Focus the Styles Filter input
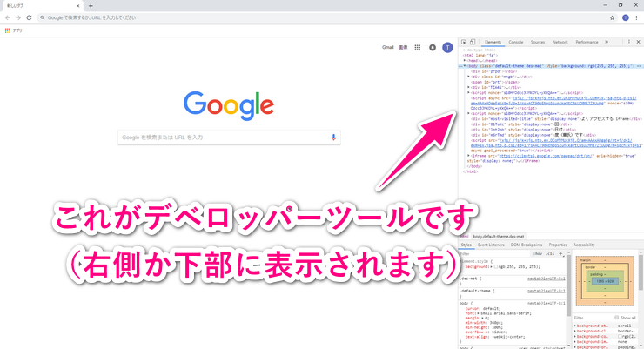 pos(494,254)
